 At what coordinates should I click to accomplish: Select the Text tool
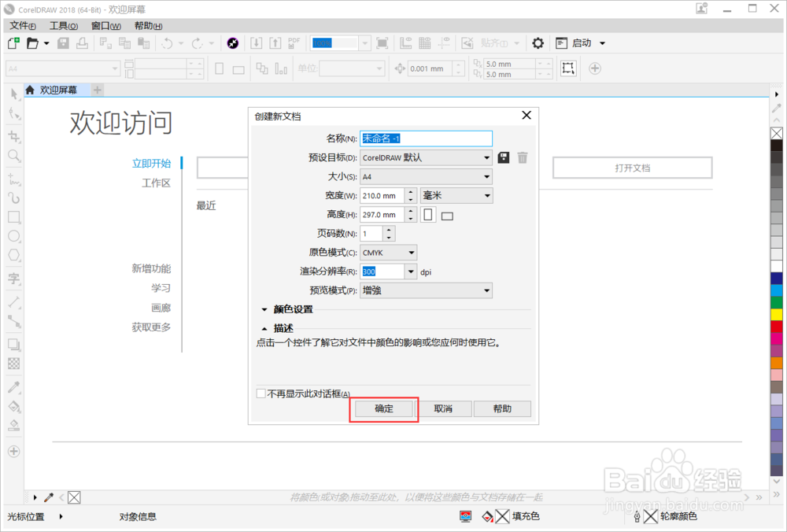coord(14,279)
